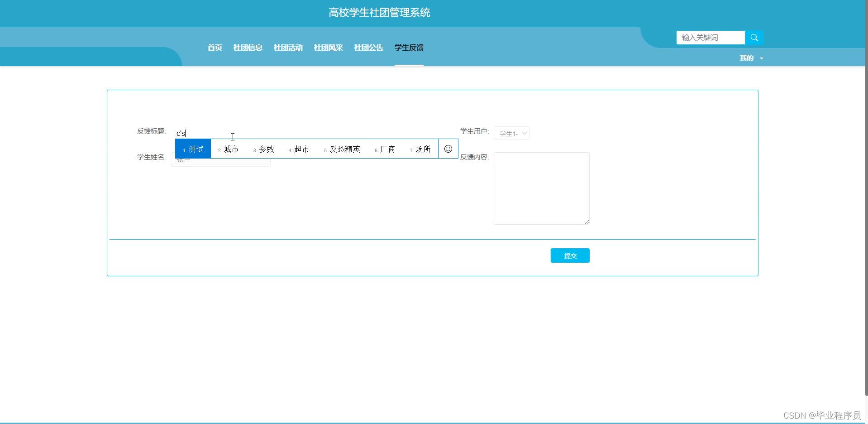Expand the 我的 user menu arrow
This screenshot has width=868, height=424.
(x=762, y=58)
